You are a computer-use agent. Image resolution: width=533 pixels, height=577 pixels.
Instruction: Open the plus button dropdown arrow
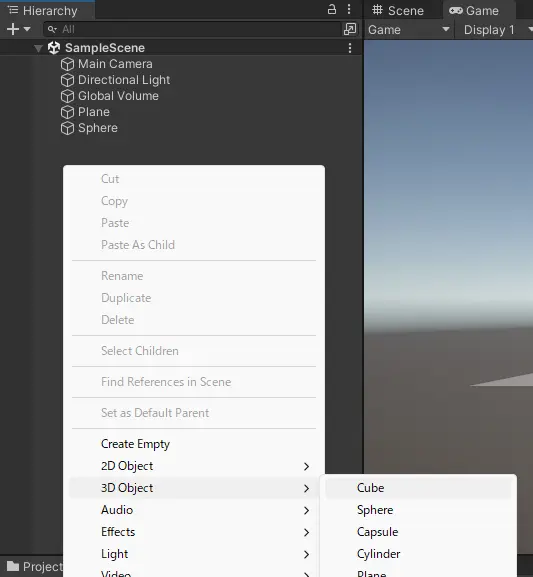27,29
